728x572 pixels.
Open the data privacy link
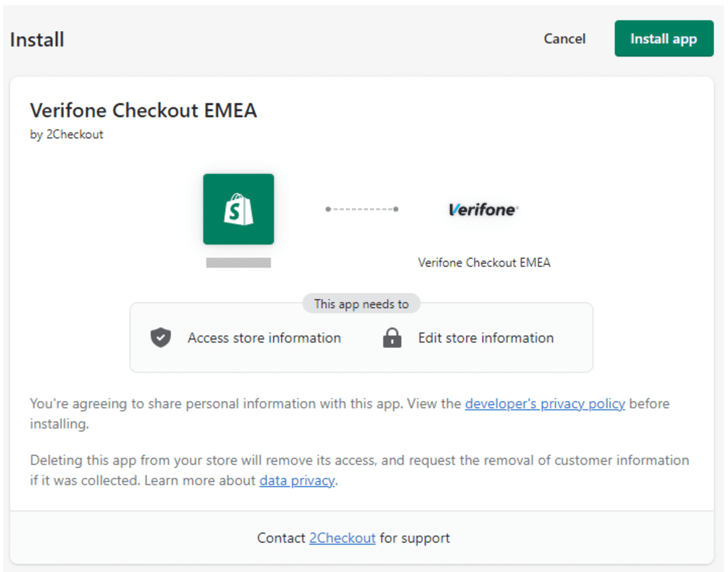click(297, 481)
